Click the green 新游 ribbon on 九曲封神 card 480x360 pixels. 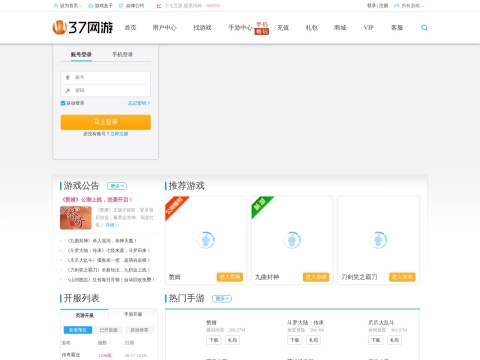pyautogui.click(x=261, y=206)
